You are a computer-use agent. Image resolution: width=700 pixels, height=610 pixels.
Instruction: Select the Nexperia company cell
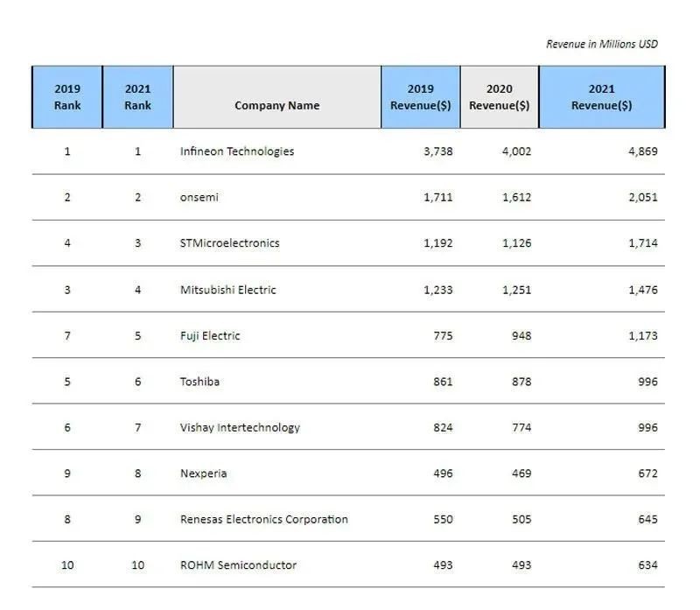[x=203, y=473]
